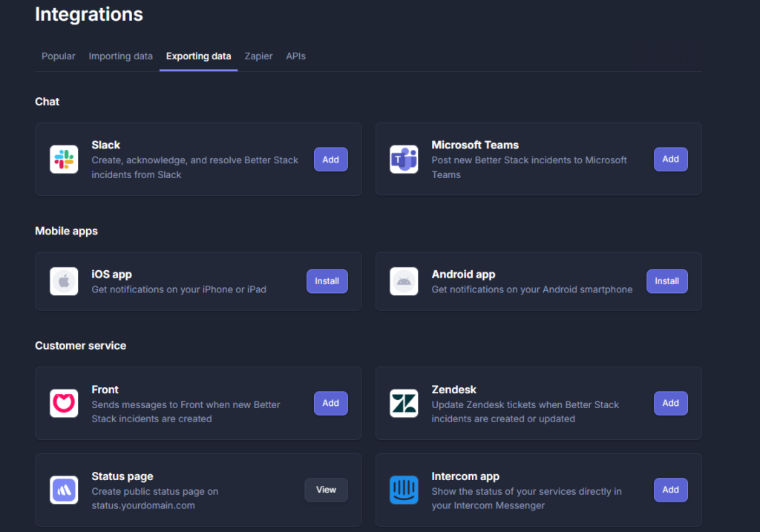Click the Status page logo icon
The image size is (760, 532).
[x=64, y=490]
